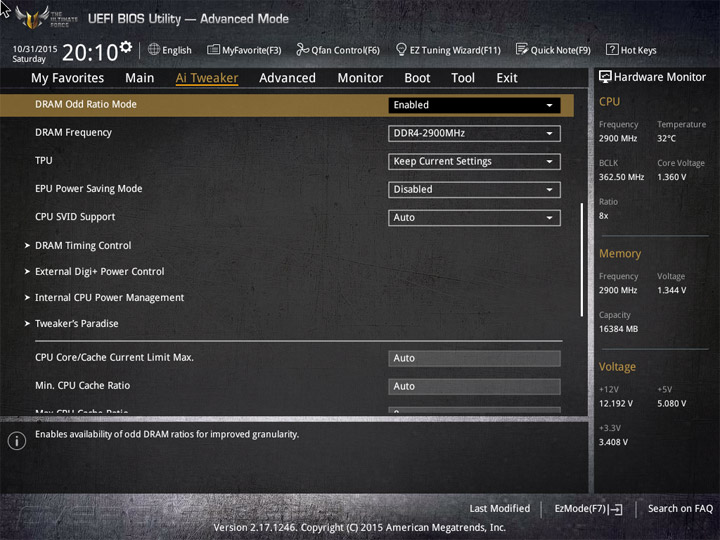This screenshot has height=540, width=720.
Task: Switch to the Main tab
Action: [140, 78]
